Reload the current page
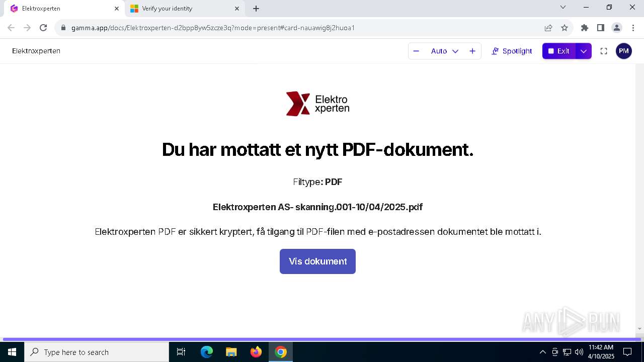The image size is (644, 362). click(x=43, y=28)
